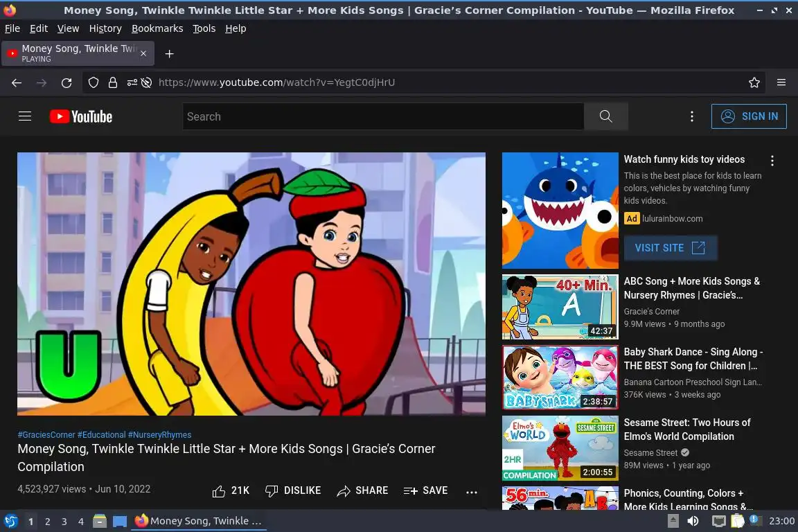Click the autoplay blocked icon in address bar
The width and height of the screenshot is (798, 532).
coord(147,82)
